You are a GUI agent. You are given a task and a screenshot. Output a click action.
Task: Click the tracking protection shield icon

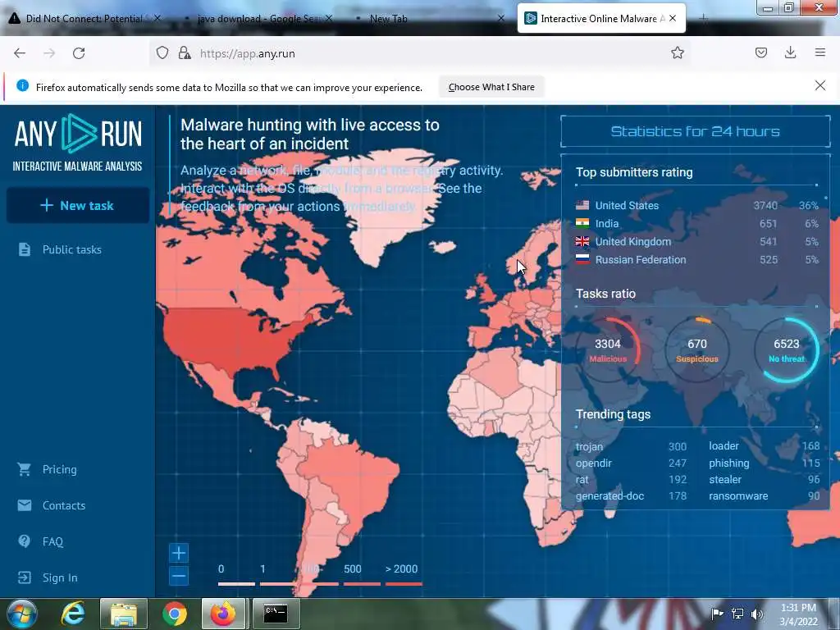[162, 53]
